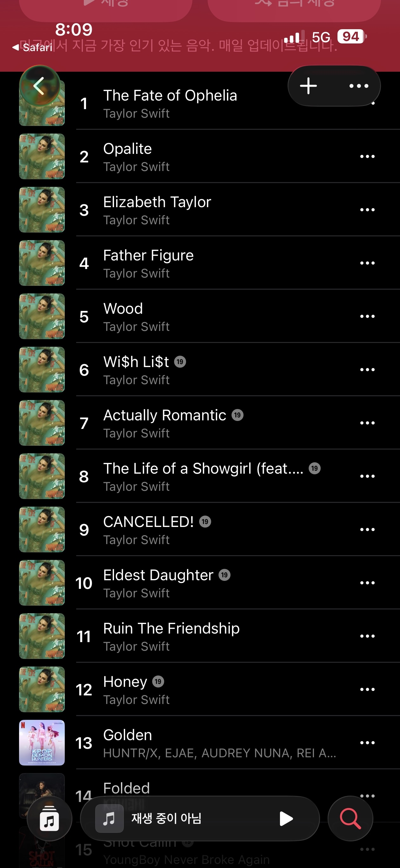Open the music library icon

coord(50,818)
